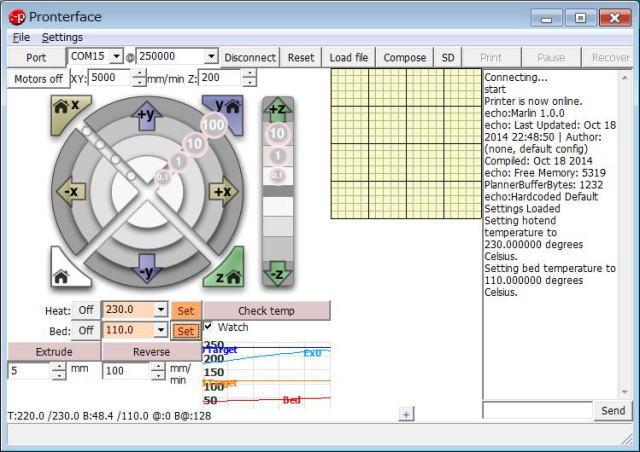The image size is (640, 452).
Task: Adjust the extrude speed spinner
Action: 158,371
